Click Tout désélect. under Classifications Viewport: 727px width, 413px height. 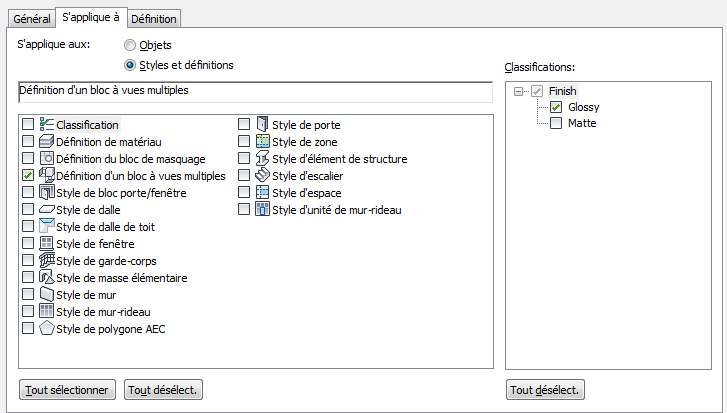(x=546, y=390)
